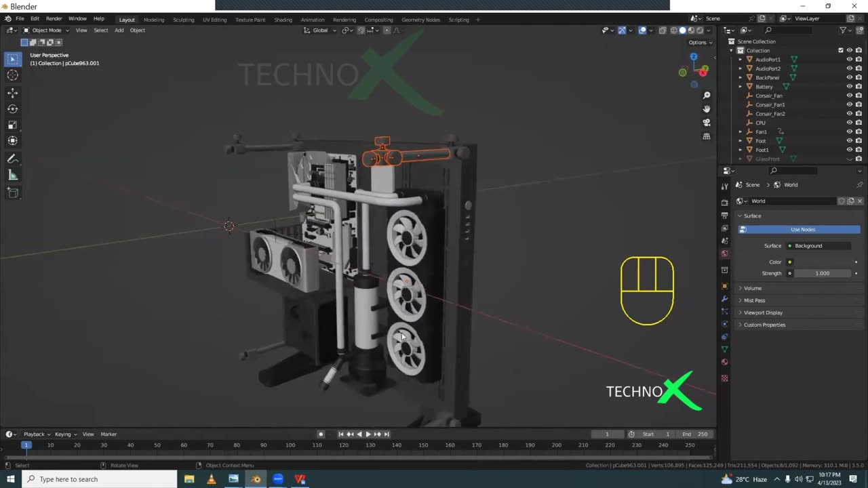868x488 pixels.
Task: Open the Object Data properties tab
Action: pyautogui.click(x=724, y=349)
